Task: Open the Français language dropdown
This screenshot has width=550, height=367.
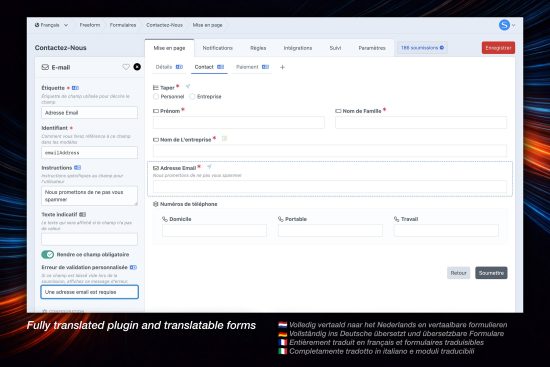Action: pos(51,25)
